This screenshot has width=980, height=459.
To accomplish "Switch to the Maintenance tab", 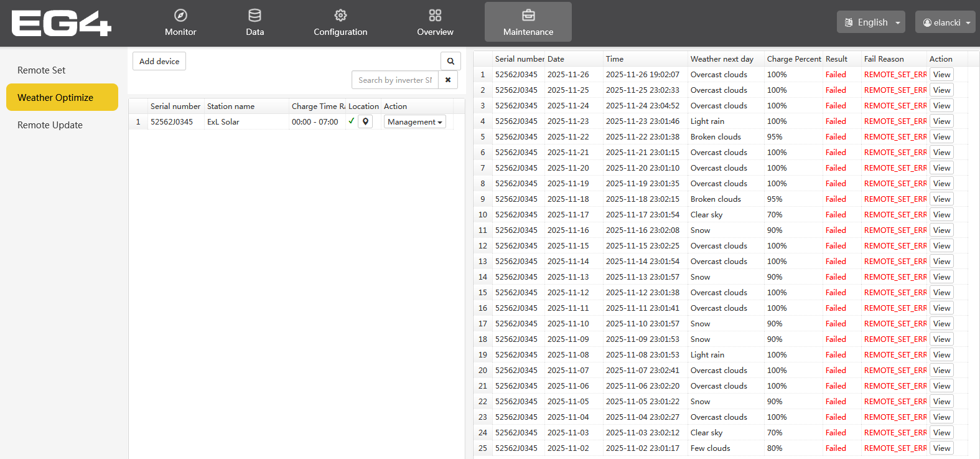I will point(528,22).
